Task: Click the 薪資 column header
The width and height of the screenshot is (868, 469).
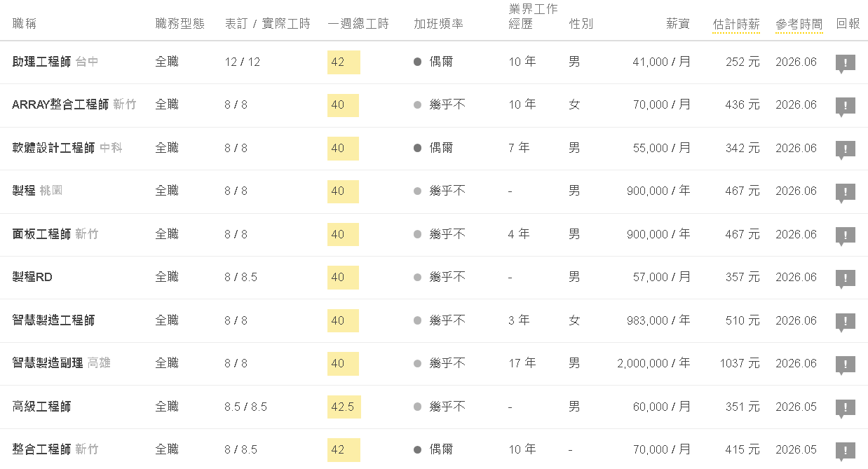Action: (x=678, y=24)
